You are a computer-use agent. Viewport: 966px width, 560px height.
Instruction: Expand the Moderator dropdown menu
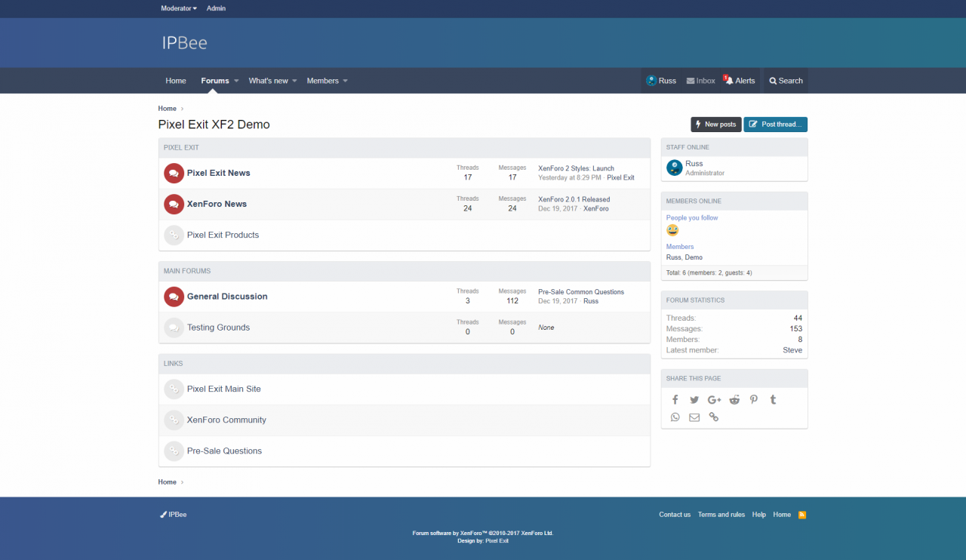[x=179, y=8]
